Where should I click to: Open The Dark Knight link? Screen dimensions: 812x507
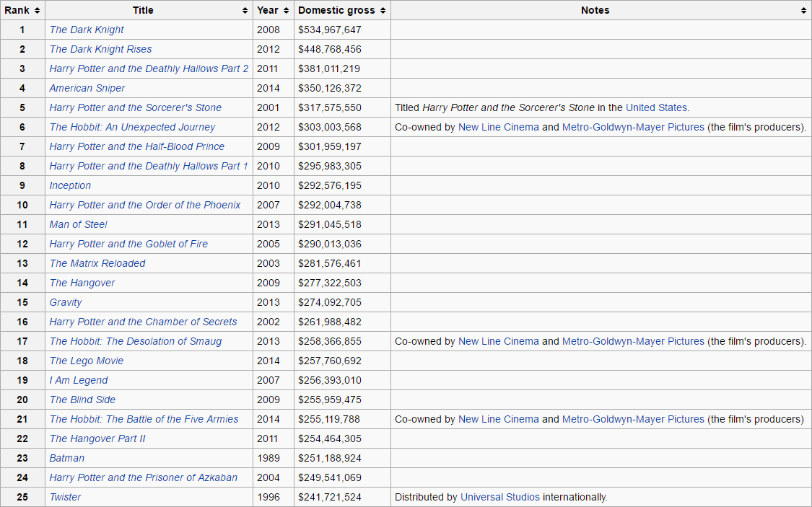pos(87,30)
